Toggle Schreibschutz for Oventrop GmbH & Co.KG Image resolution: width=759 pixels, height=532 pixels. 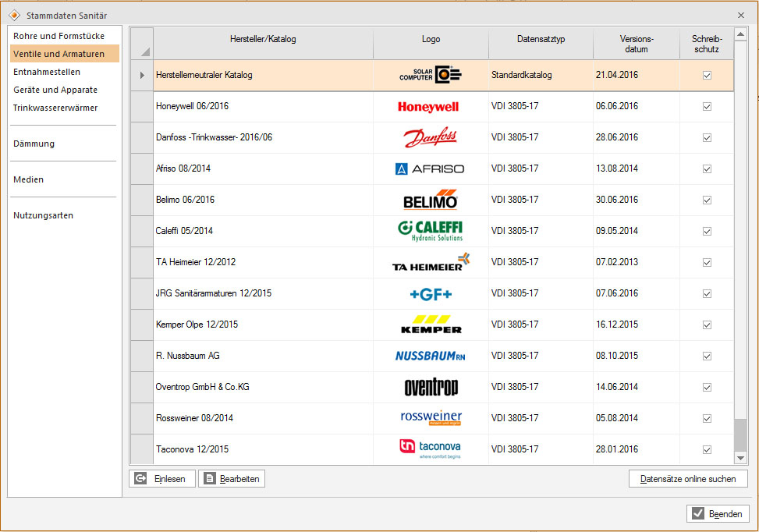[707, 387]
